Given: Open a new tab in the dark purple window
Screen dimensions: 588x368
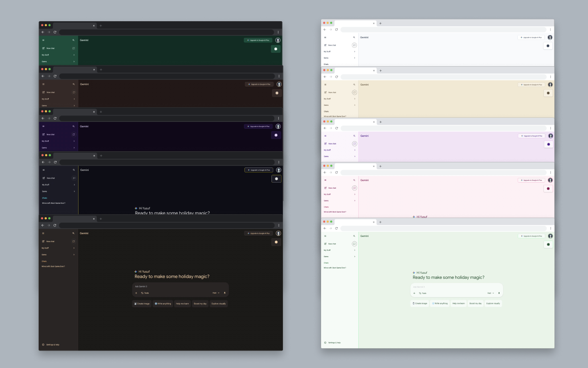Looking at the screenshot, I should [101, 111].
